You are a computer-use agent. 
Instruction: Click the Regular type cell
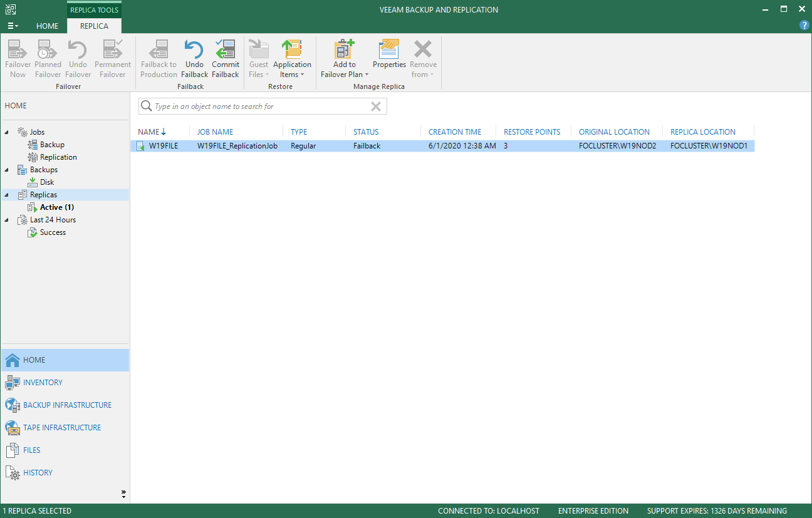(303, 146)
